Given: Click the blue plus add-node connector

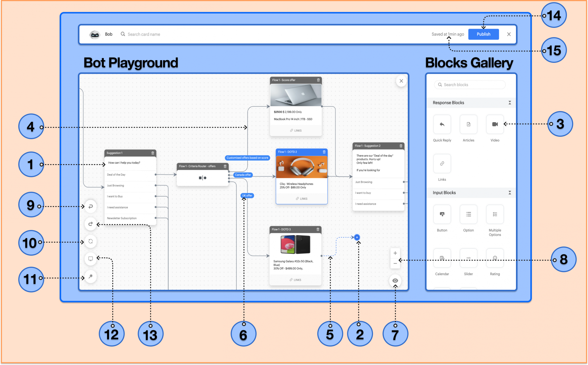Looking at the screenshot, I should (x=357, y=237).
